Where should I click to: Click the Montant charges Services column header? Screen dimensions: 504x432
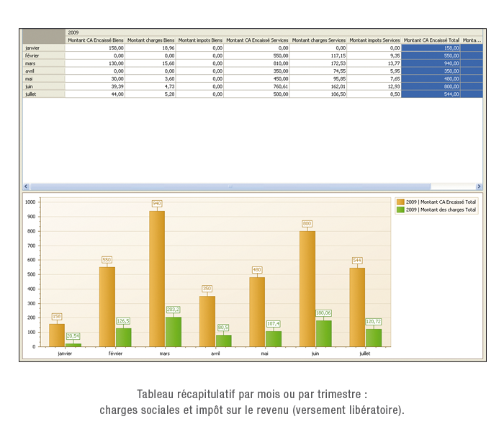[318, 40]
